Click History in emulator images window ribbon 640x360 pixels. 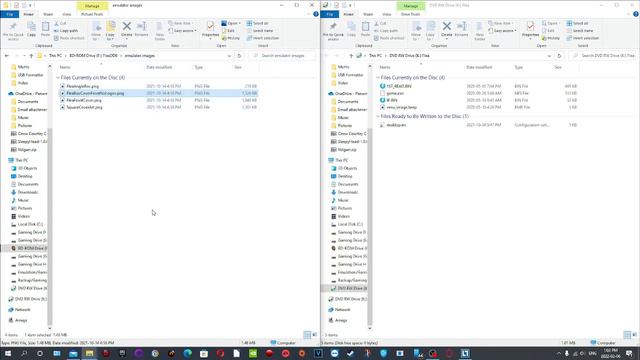click(x=231, y=38)
